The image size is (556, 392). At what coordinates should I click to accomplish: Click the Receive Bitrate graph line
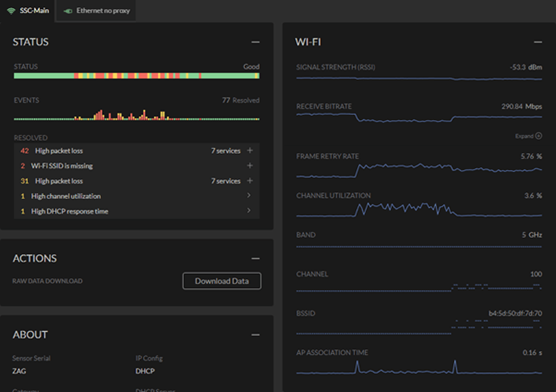pyautogui.click(x=419, y=117)
